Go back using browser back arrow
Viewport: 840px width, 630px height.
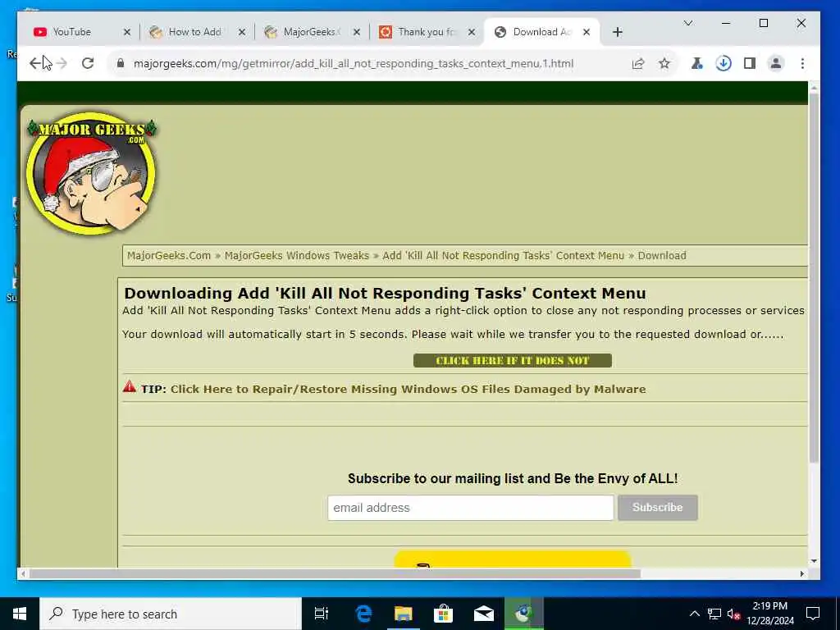[x=35, y=63]
